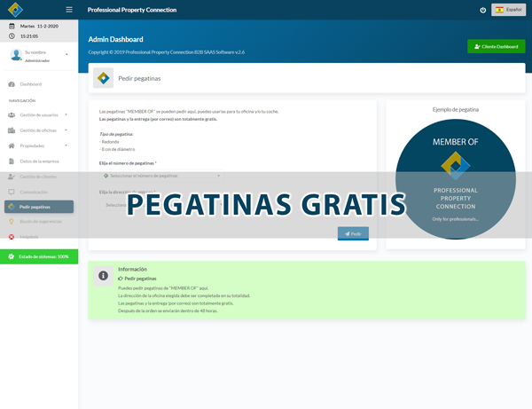Open the Dashboard menu item

(x=30, y=84)
